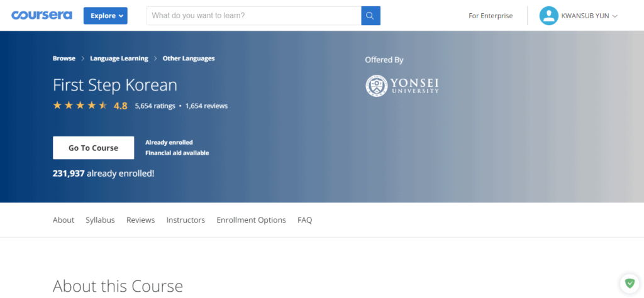Click the '231,937 already enrolled!' text

pos(104,174)
